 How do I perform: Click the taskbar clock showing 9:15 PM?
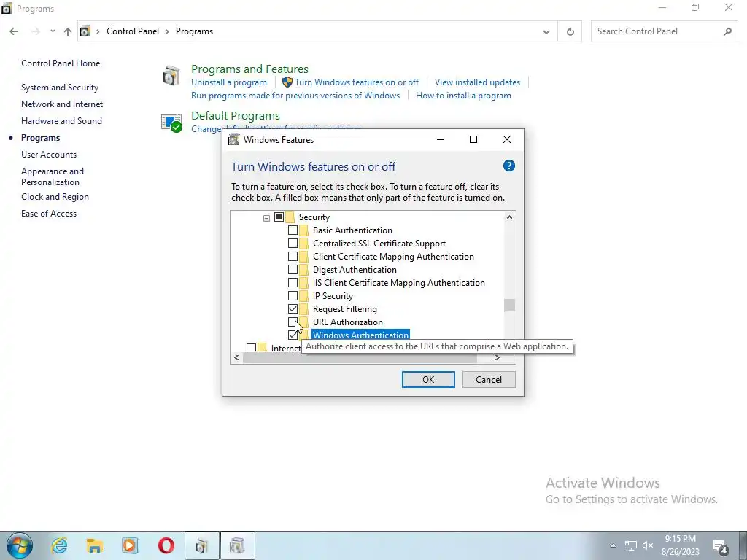681,545
